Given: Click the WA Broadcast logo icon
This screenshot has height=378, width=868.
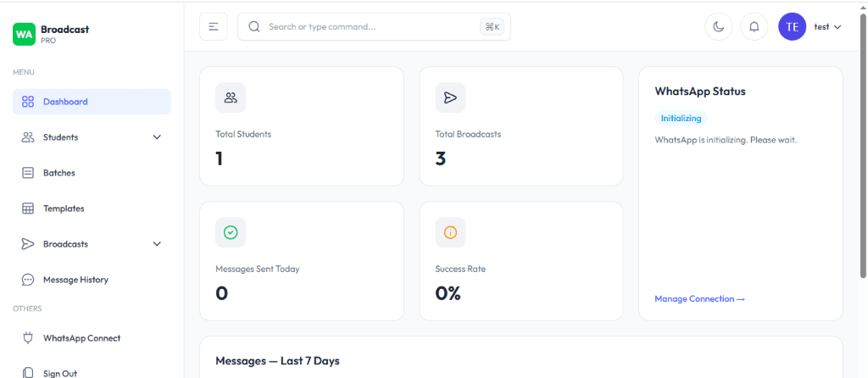Looking at the screenshot, I should [25, 34].
